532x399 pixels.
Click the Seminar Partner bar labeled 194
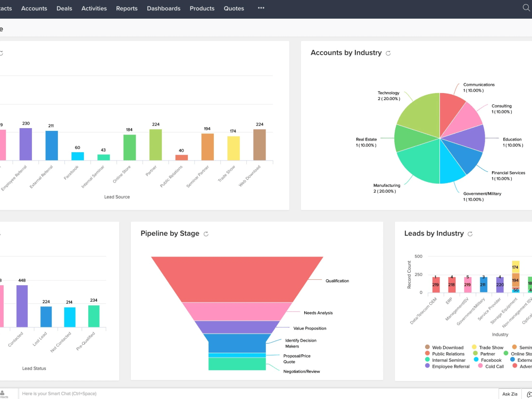click(207, 147)
